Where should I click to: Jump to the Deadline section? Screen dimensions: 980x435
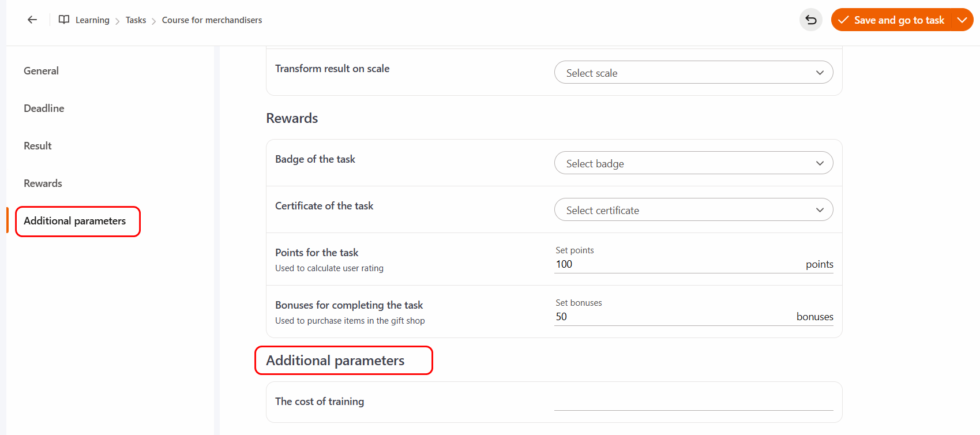[44, 108]
